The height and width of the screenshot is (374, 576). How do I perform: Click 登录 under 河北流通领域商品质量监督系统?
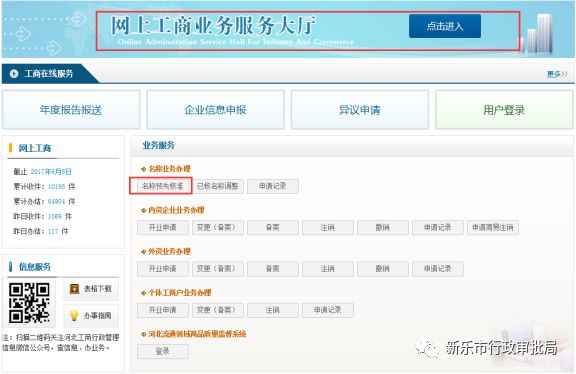tap(163, 352)
